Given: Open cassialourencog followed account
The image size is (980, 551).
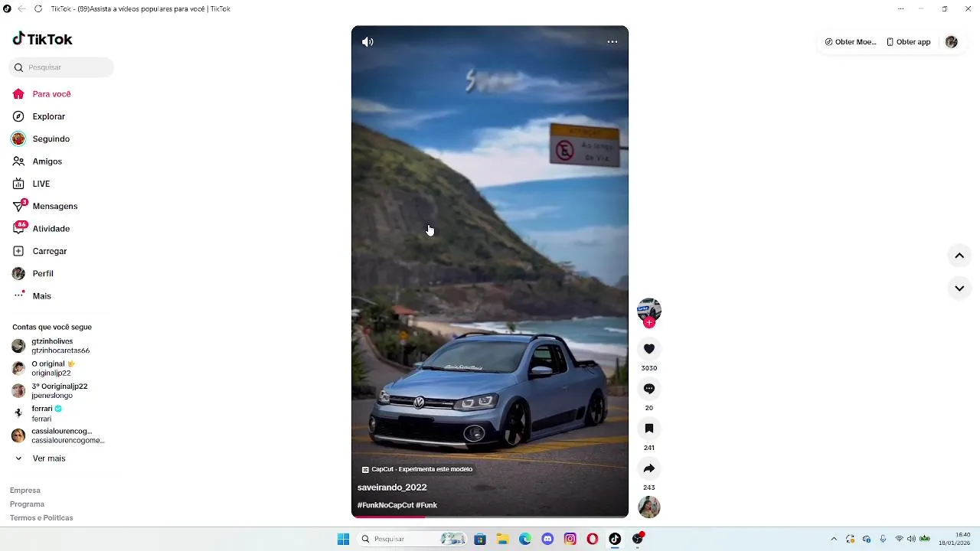Looking at the screenshot, I should tap(58, 435).
